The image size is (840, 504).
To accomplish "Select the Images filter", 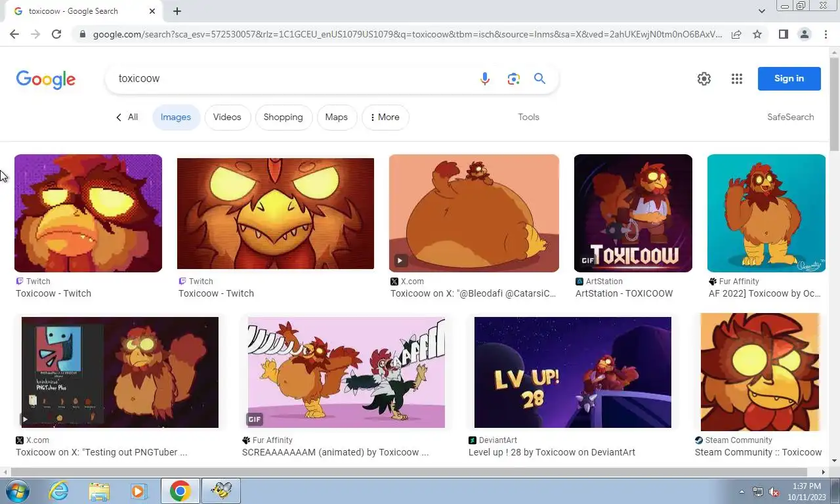I will click(176, 117).
